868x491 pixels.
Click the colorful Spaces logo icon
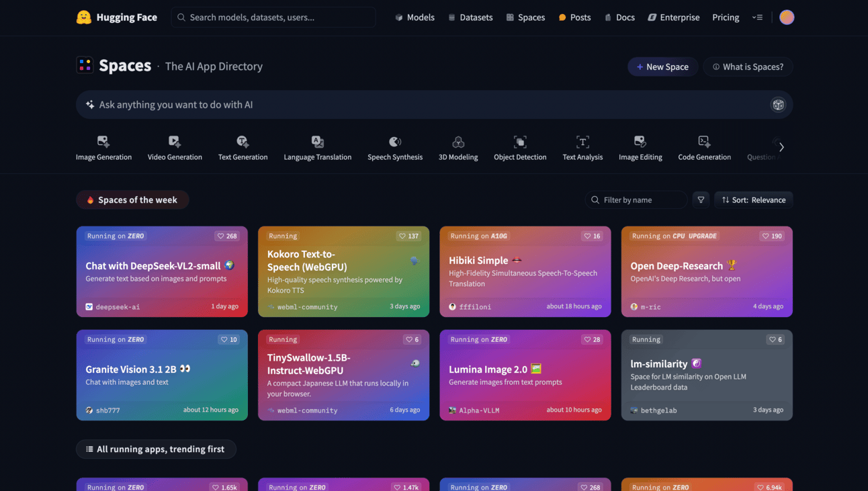[x=85, y=65]
